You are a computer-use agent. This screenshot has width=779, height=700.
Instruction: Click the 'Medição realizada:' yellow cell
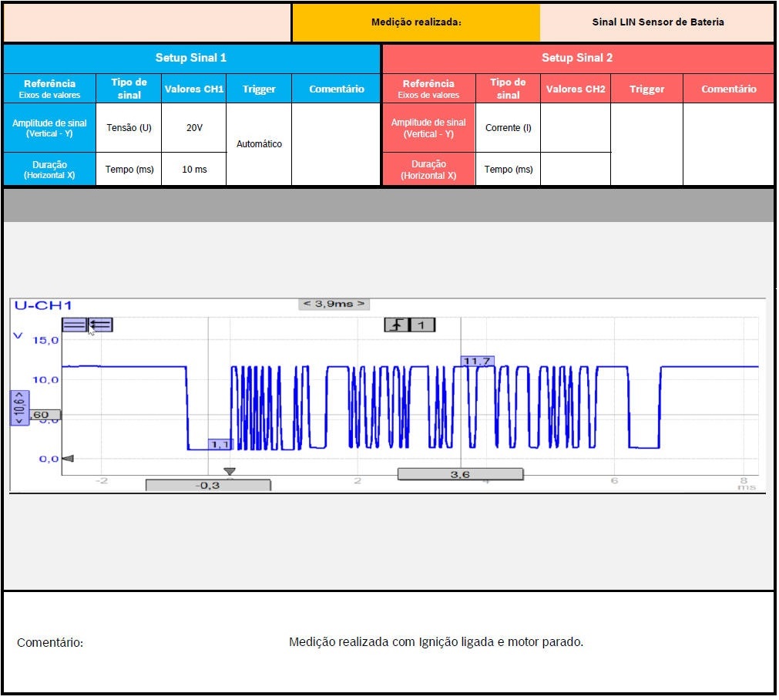coord(416,22)
